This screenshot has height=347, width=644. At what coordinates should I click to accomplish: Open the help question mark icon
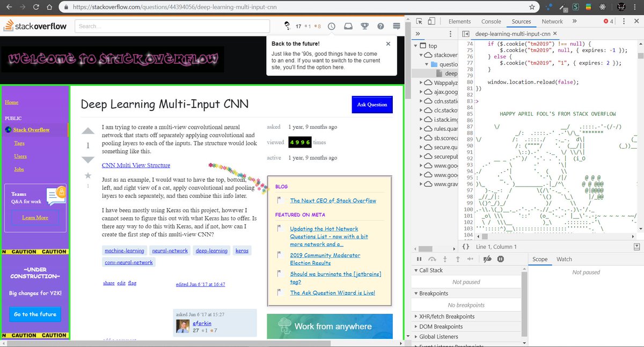380,26
